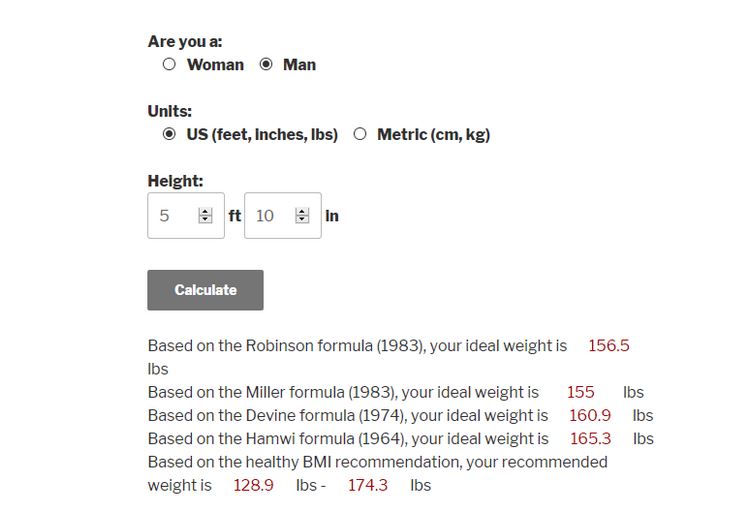Screen dimensions: 740x525
Task: Click the upper BMI weight value 174.3
Action: coord(368,485)
